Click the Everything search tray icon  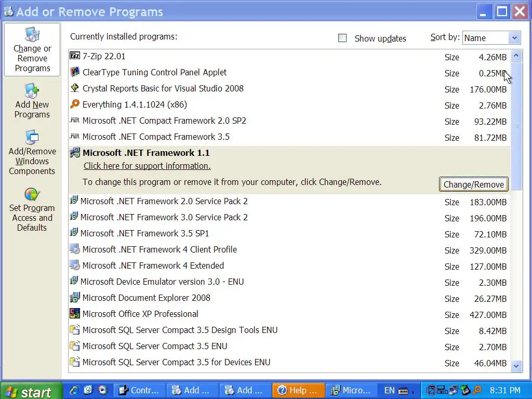(477, 390)
